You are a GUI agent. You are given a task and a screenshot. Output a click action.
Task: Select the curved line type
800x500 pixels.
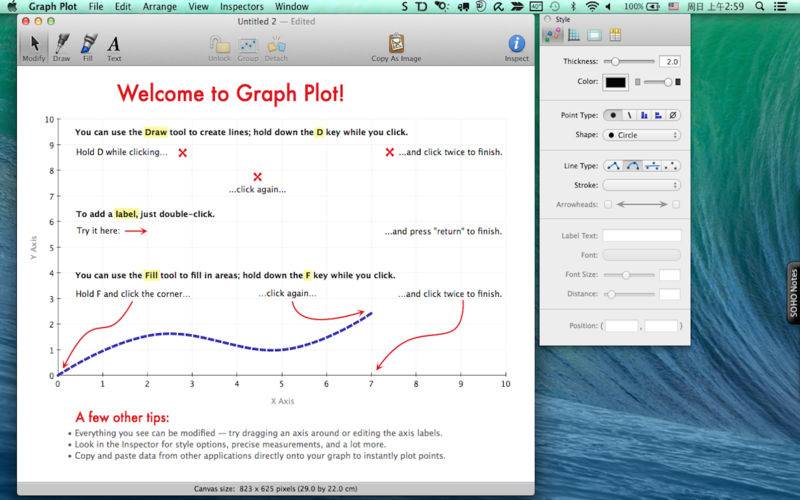click(x=633, y=166)
